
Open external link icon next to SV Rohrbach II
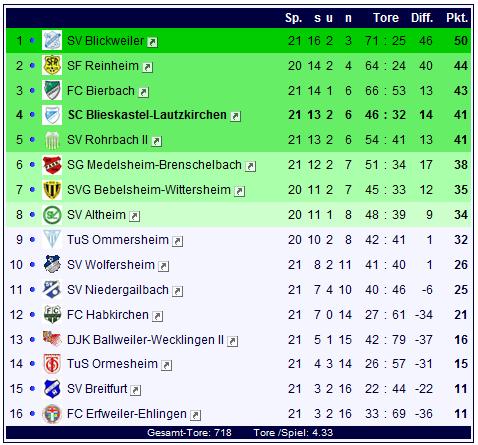[x=157, y=141]
